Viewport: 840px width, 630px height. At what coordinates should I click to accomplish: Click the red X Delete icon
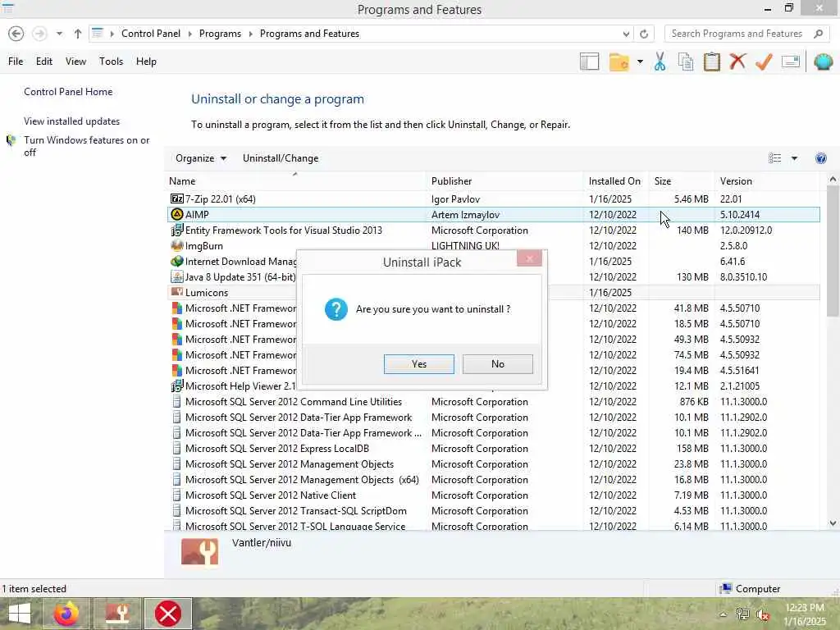point(737,62)
